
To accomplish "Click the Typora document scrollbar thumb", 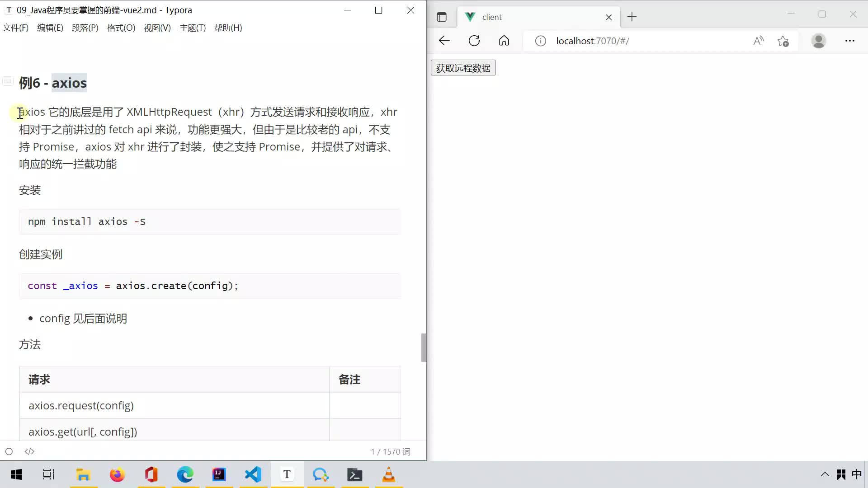I will pyautogui.click(x=424, y=348).
